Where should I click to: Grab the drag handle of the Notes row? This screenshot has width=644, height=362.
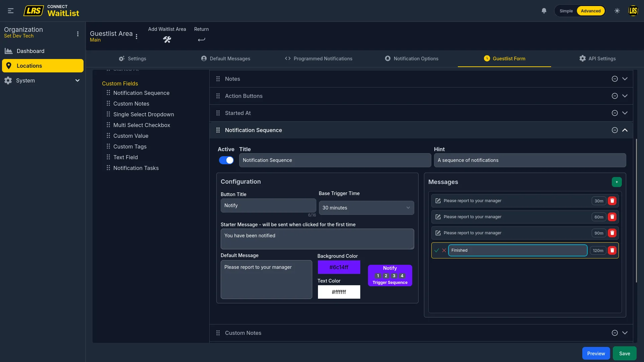click(x=218, y=79)
